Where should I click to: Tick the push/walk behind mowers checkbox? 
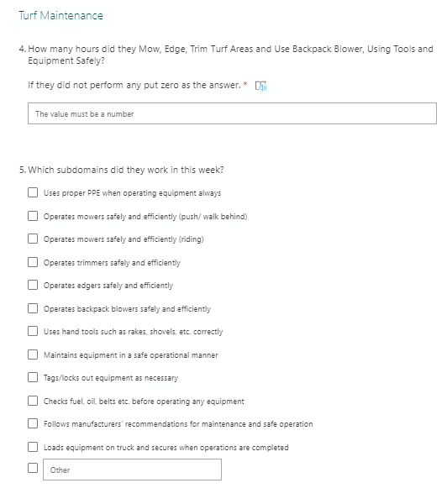tap(33, 216)
